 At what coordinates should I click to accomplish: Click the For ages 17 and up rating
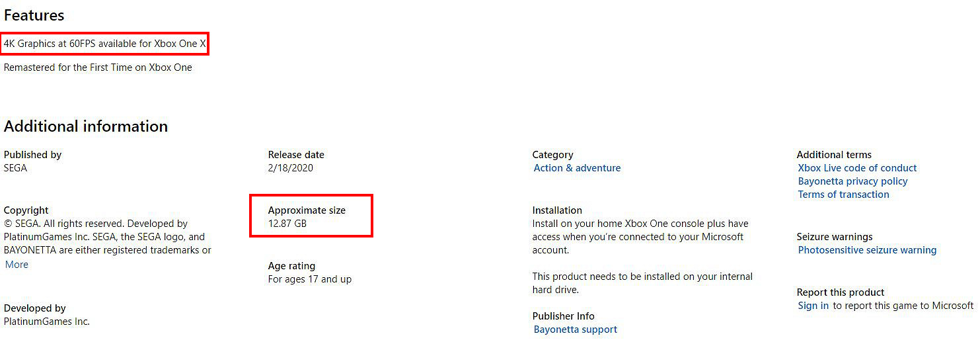click(x=309, y=279)
